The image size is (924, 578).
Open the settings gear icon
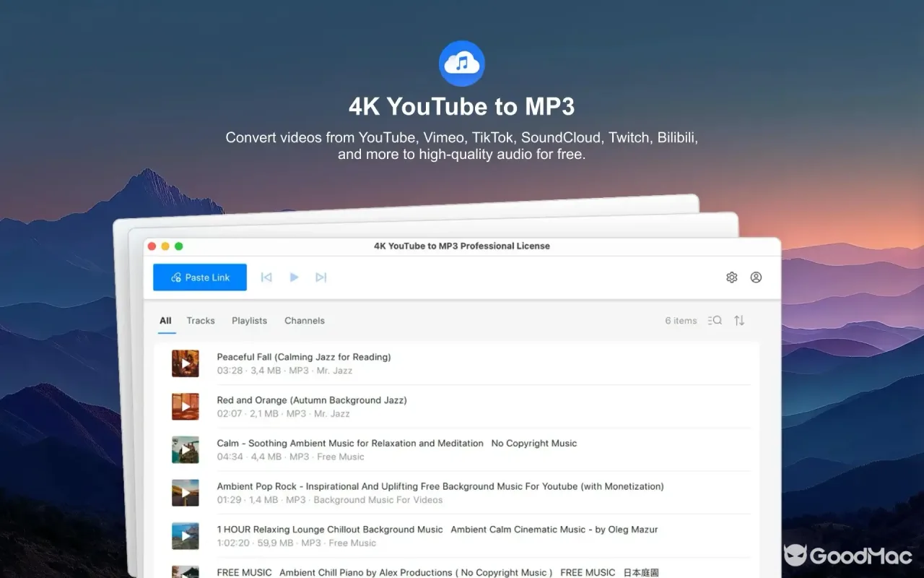coord(732,277)
